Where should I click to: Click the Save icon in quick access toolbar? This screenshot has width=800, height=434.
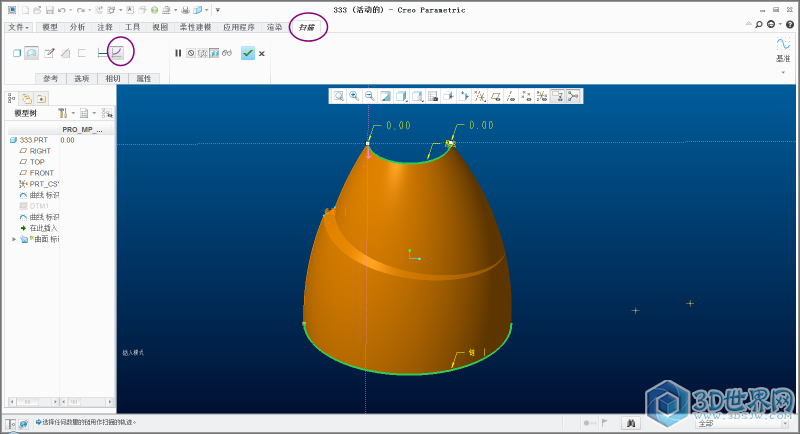click(x=49, y=10)
